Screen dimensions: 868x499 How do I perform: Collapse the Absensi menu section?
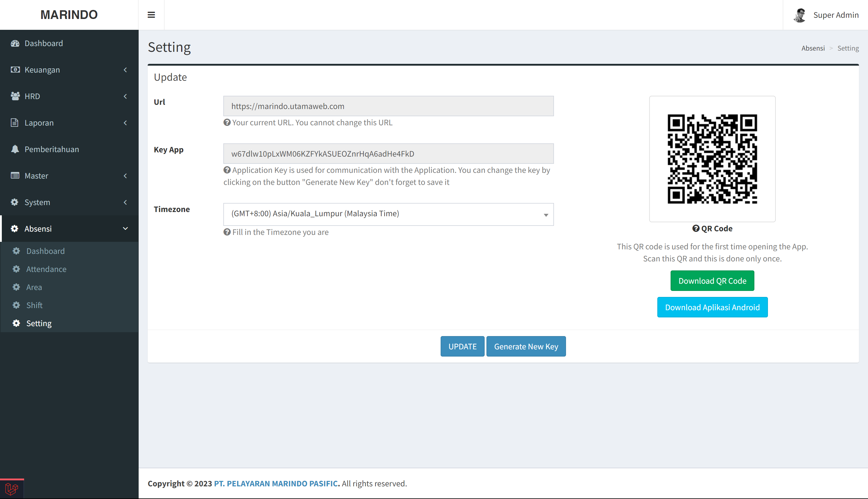125,229
